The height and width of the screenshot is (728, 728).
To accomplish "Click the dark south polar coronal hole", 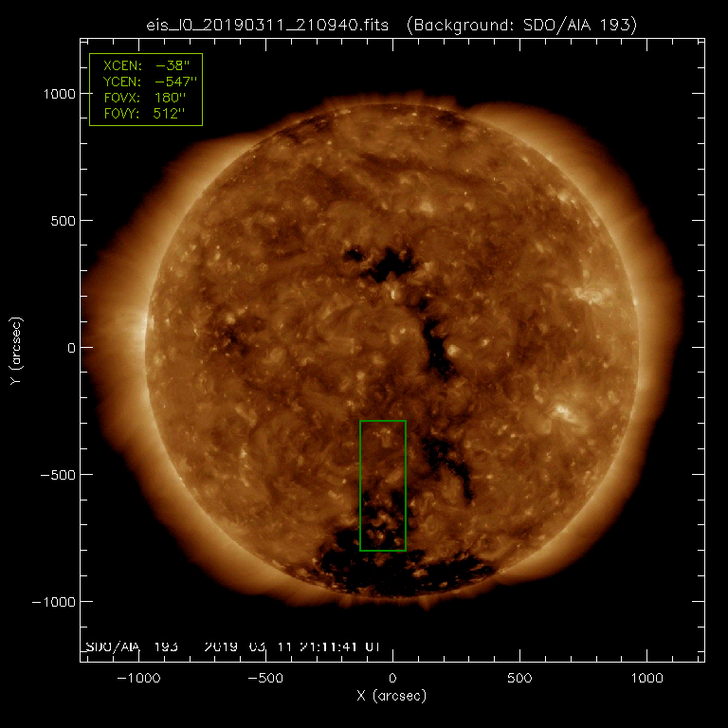I will tap(408, 569).
